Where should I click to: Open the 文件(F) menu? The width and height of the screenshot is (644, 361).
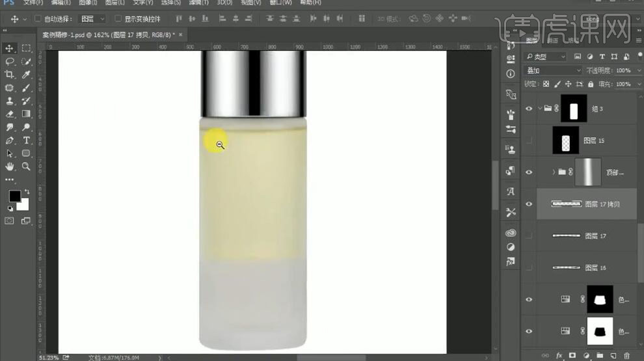click(33, 3)
